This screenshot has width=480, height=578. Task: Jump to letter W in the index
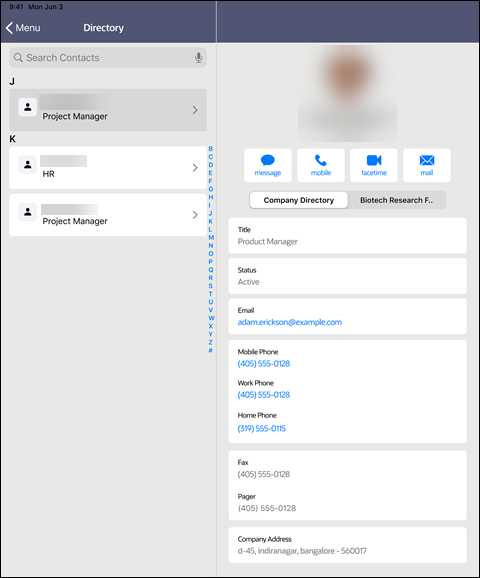[211, 318]
